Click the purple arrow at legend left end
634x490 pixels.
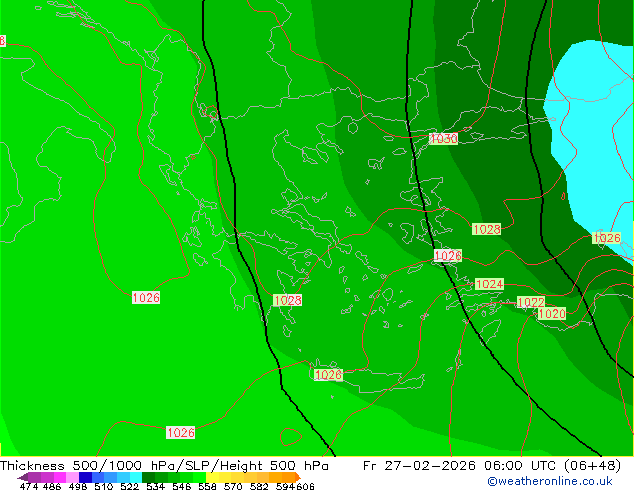[23, 477]
